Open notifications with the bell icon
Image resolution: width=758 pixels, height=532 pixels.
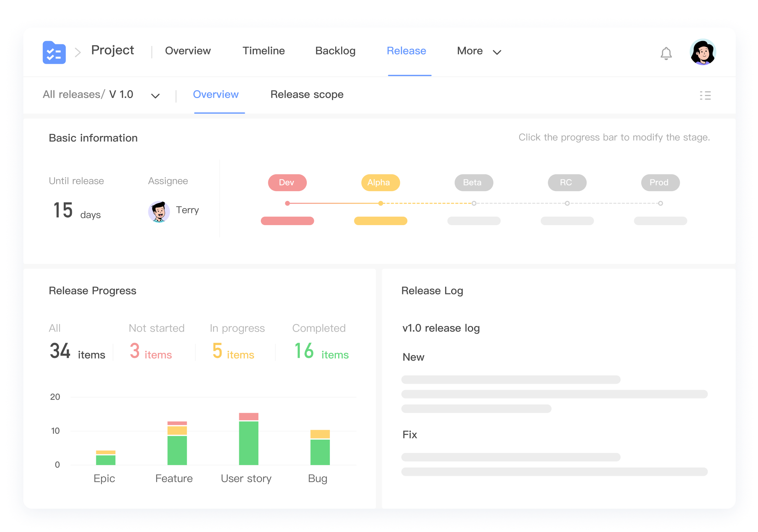click(666, 53)
